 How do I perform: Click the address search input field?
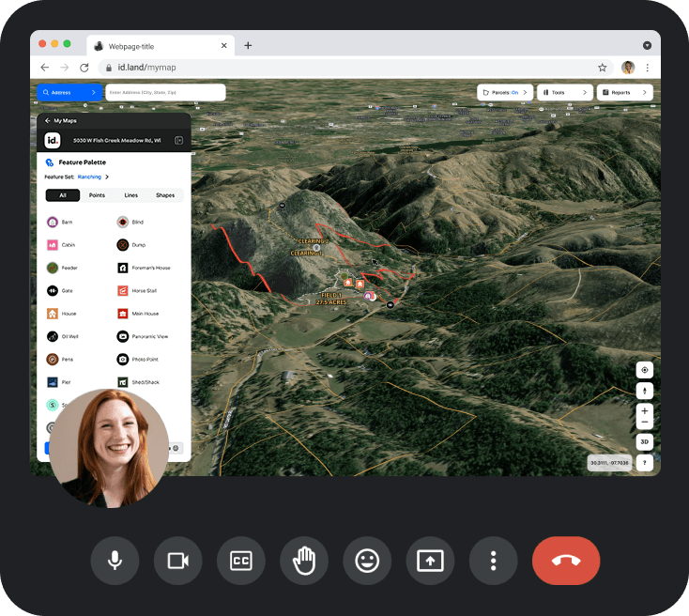(x=165, y=93)
